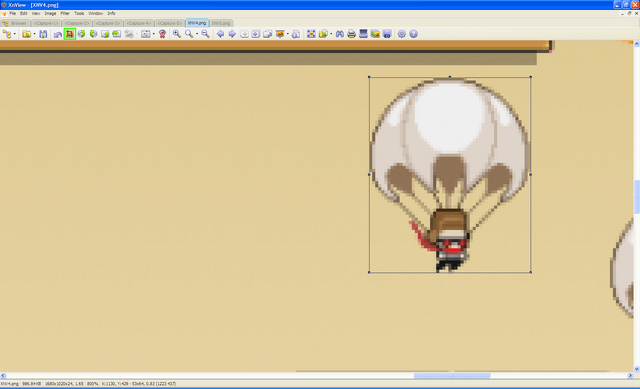Click the Open file folder icon

27,34
